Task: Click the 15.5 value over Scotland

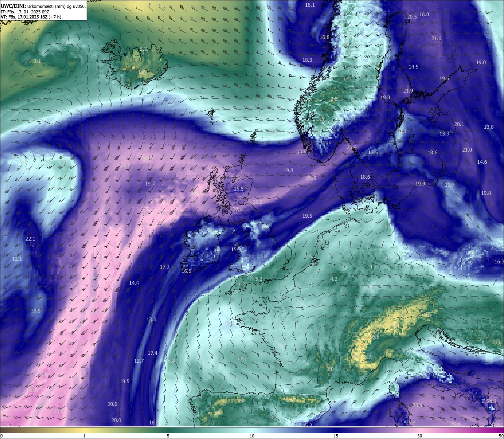Action: coord(239,189)
